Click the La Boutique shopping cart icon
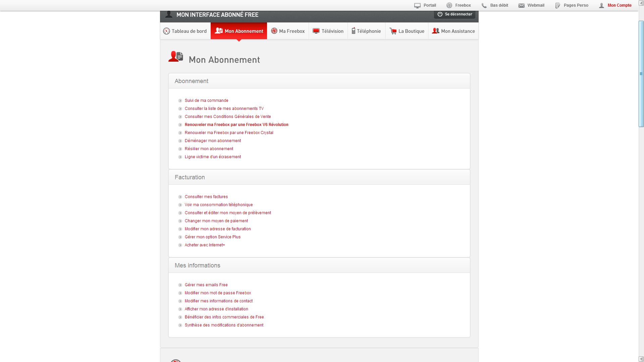Viewport: 644px width, 362px height. 393,31
